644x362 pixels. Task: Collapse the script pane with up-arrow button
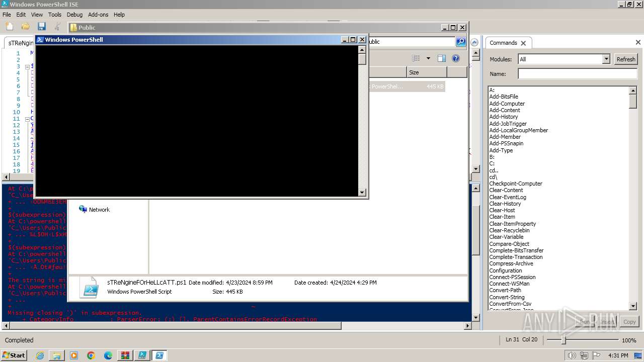[x=474, y=43]
